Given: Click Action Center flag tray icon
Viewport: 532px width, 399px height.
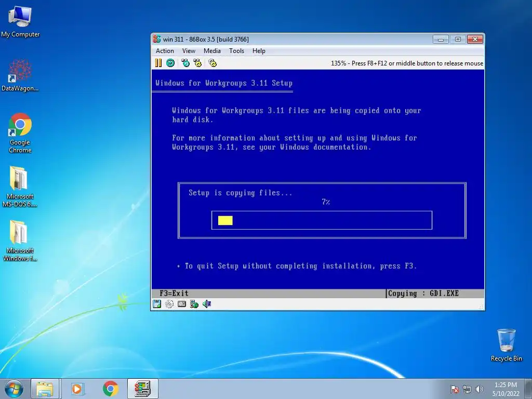Looking at the screenshot, I should [x=455, y=389].
